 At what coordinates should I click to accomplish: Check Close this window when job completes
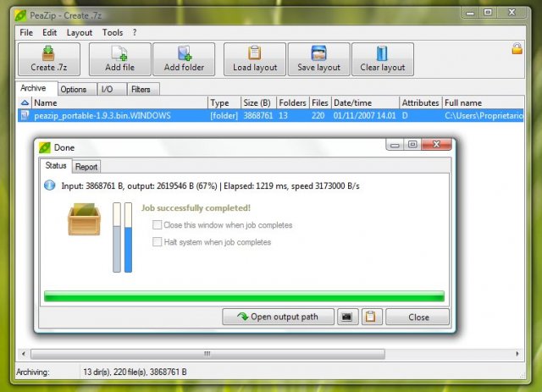point(157,225)
